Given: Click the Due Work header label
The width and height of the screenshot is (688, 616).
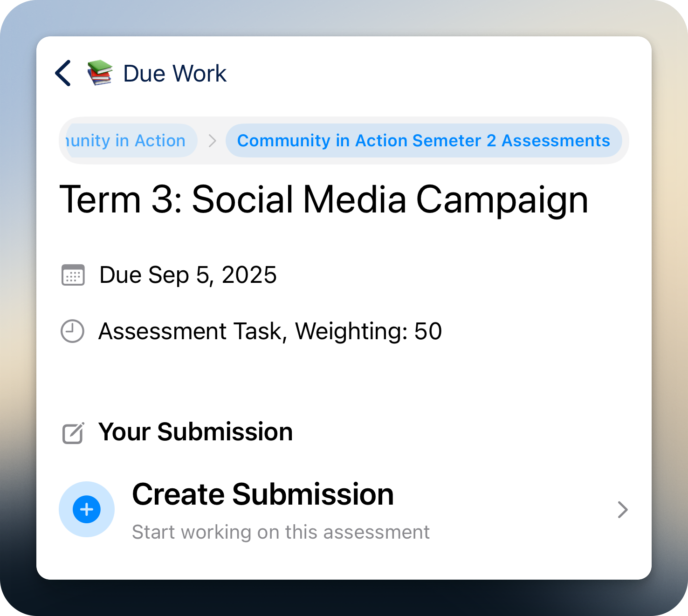Looking at the screenshot, I should 174,73.
